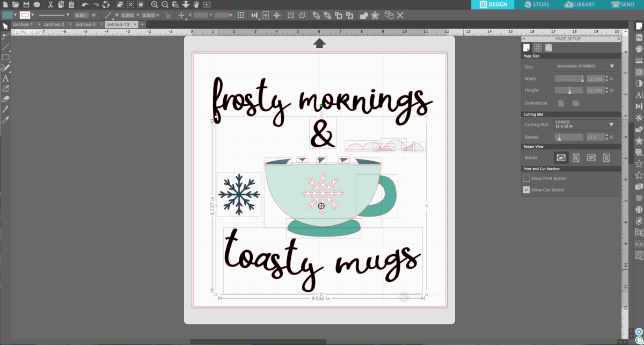Open the Grid settings tab in Page Setup
Image resolution: width=644 pixels, height=345 pixels.
click(x=537, y=47)
